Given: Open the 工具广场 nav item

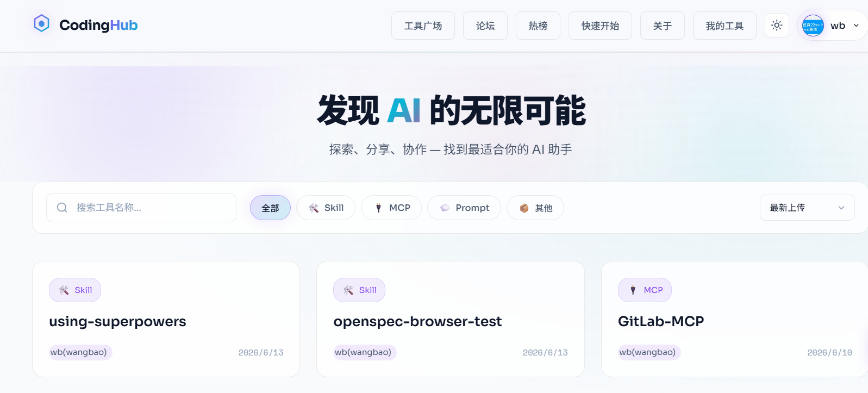Looking at the screenshot, I should point(423,26).
